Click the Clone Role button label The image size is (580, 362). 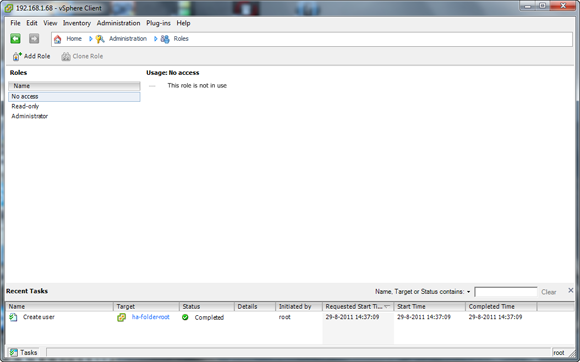click(x=88, y=56)
